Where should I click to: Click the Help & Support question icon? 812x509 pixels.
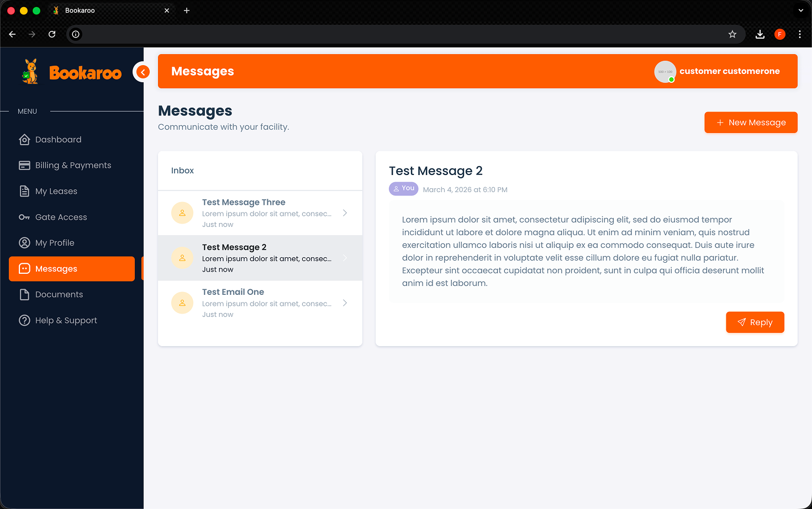click(x=24, y=321)
